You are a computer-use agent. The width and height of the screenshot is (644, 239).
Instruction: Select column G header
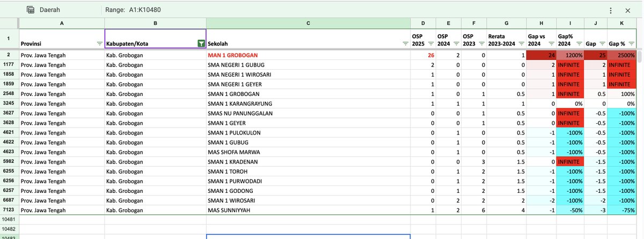[506, 23]
